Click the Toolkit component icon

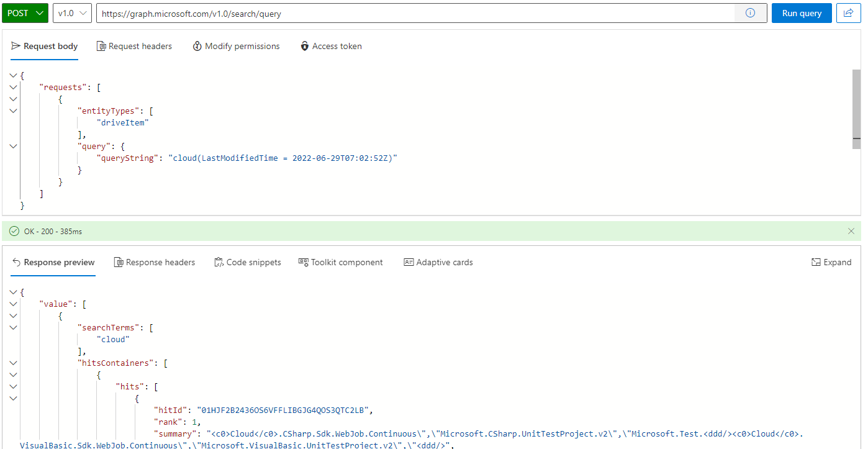point(304,262)
